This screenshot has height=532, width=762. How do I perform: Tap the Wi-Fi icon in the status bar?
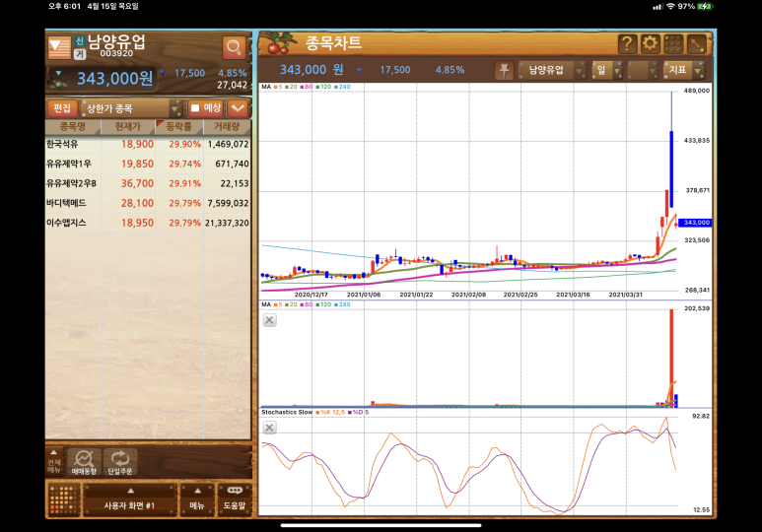pos(670,6)
